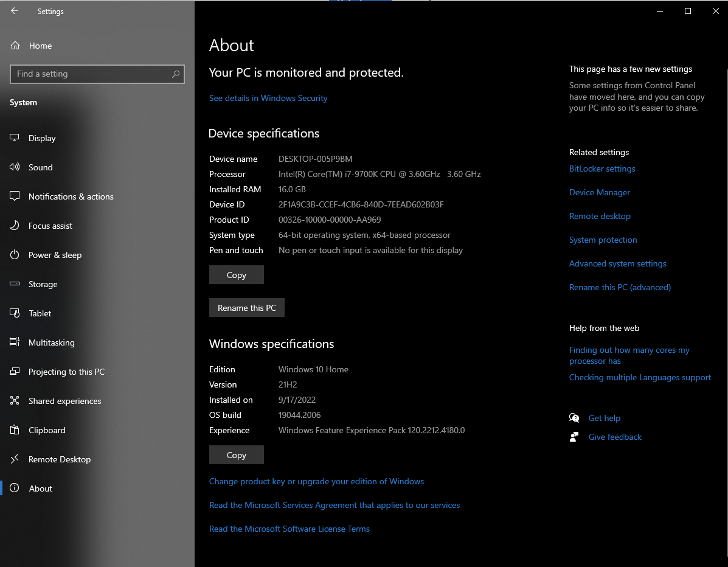Maximize the Settings window
Screen dimensions: 728x567
[688, 11]
